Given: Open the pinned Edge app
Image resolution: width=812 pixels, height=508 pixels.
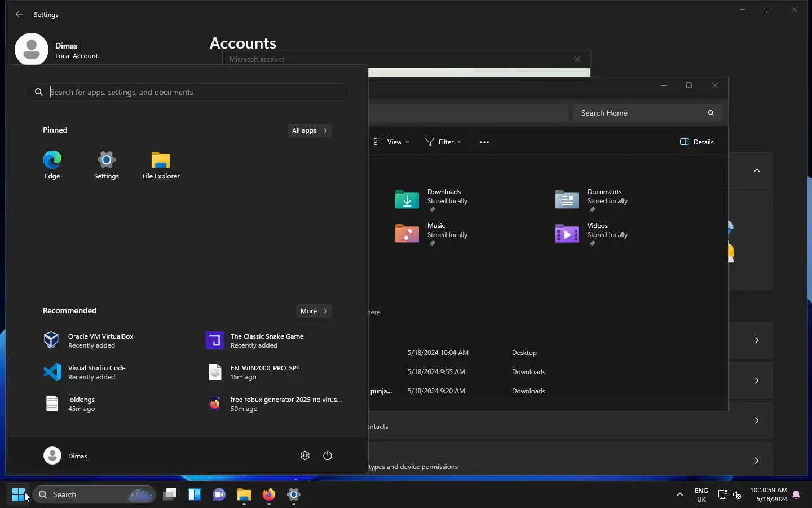Looking at the screenshot, I should (x=52, y=165).
